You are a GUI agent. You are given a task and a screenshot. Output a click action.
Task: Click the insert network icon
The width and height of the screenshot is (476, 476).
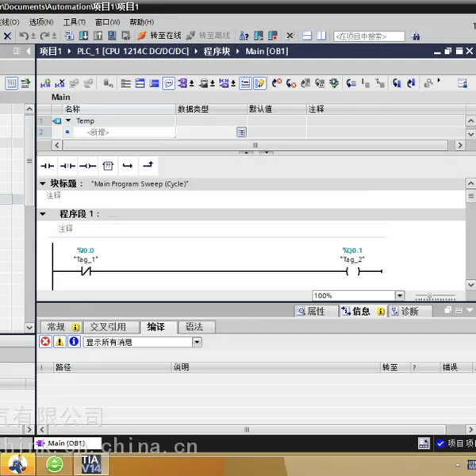click(45, 83)
